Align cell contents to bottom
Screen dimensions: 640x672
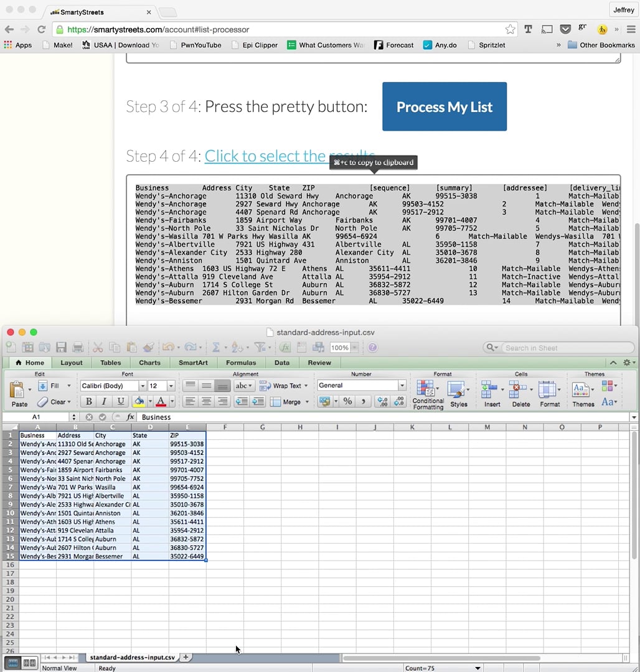tap(222, 385)
